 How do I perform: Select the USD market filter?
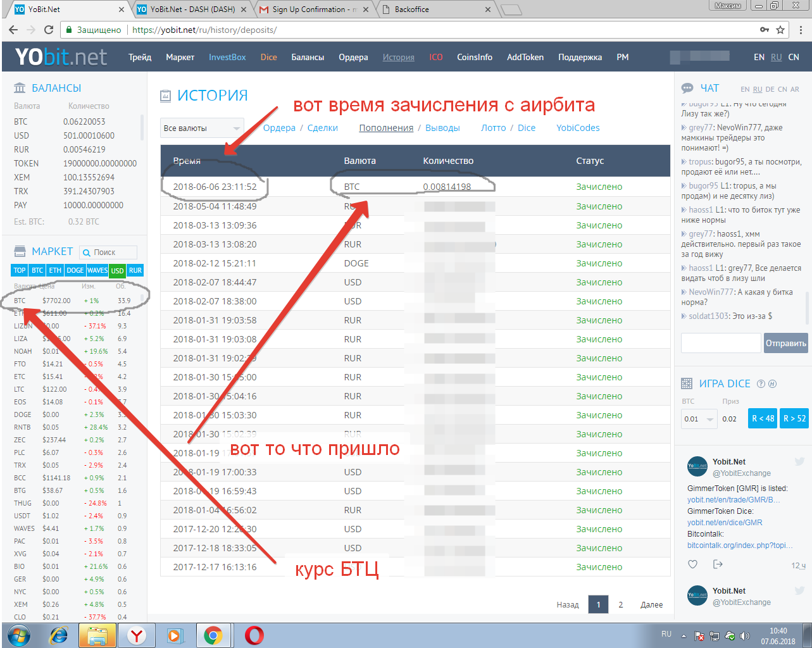117,271
